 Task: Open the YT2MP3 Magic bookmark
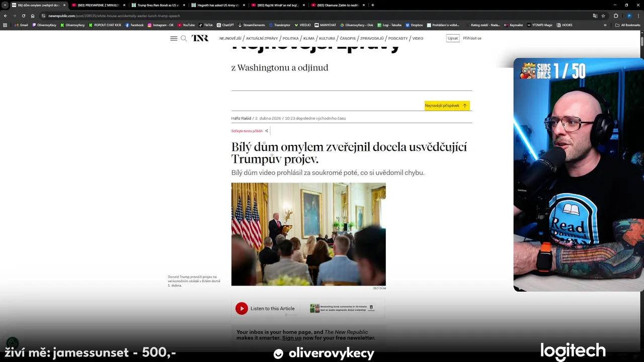pyautogui.click(x=539, y=25)
